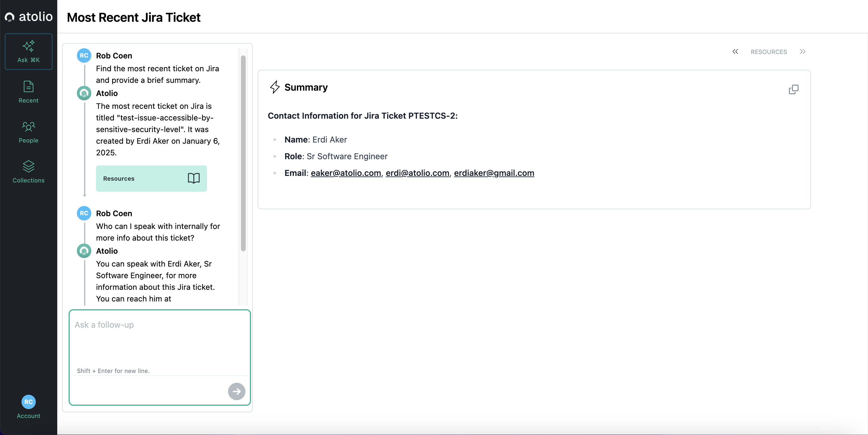
Task: Click the atolio logo
Action: point(28,16)
